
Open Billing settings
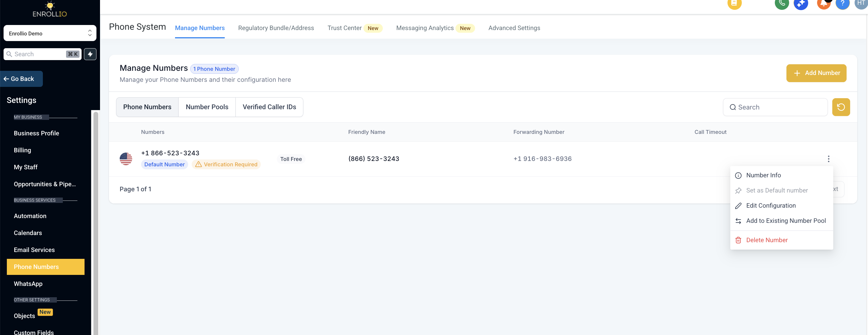22,150
